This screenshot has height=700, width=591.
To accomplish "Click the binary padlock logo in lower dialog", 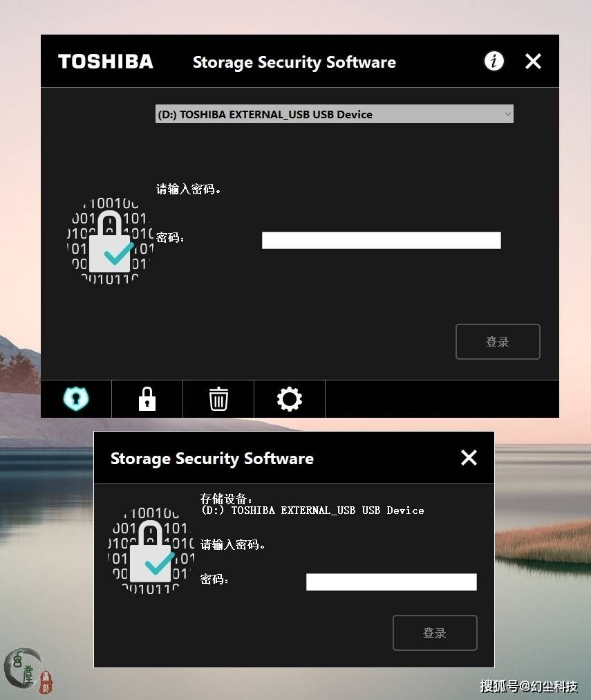I will 151,551.
